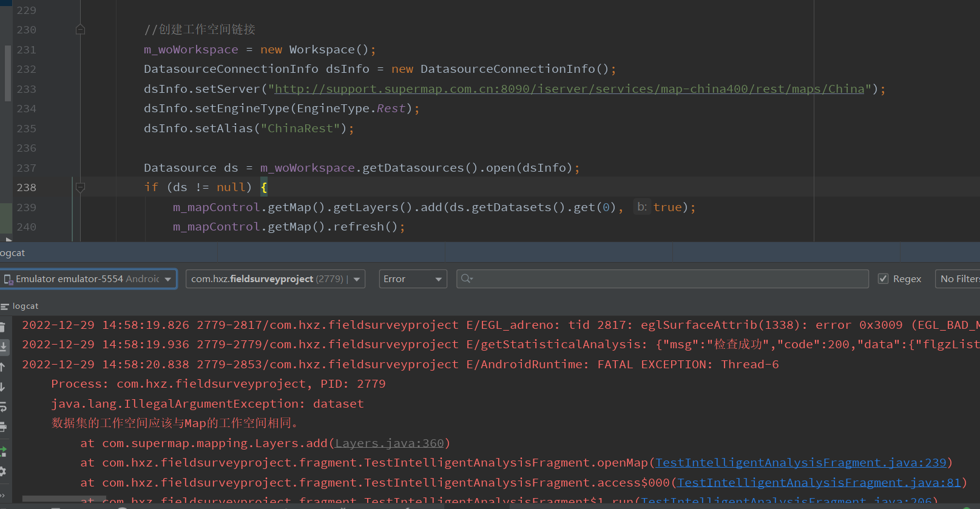Click "FATAL EXCEPTION: Thread-6" log text
980x509 pixels.
point(688,364)
